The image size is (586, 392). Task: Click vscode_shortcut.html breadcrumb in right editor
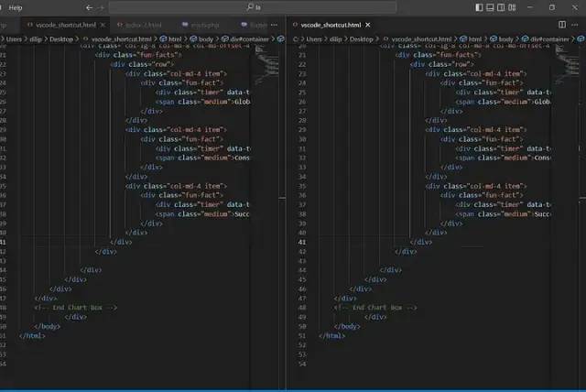click(x=421, y=39)
